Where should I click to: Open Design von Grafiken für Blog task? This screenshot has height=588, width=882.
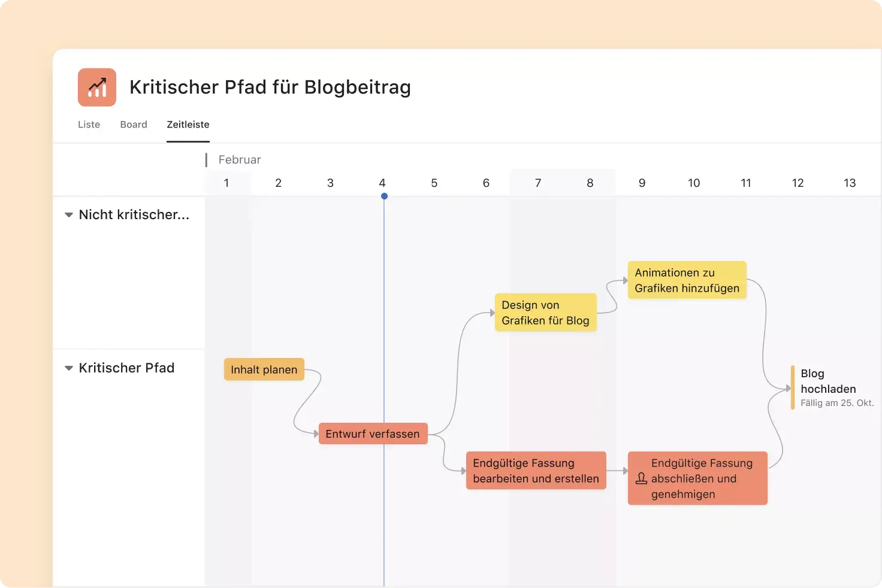545,313
